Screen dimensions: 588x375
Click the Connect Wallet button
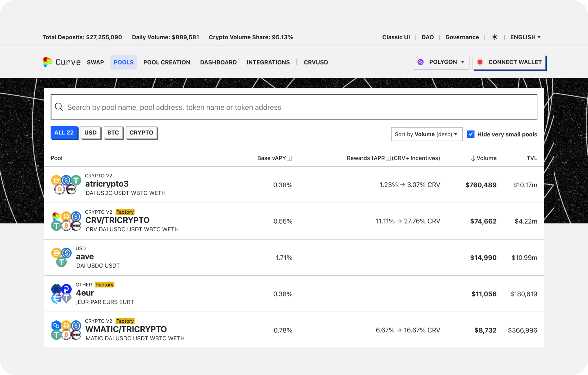click(x=509, y=62)
